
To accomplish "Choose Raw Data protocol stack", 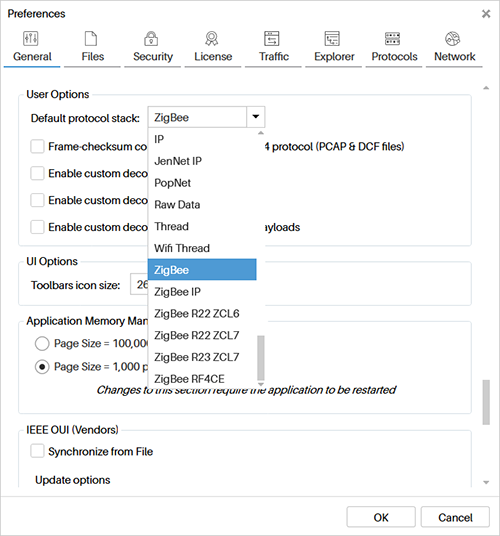I will pos(202,204).
